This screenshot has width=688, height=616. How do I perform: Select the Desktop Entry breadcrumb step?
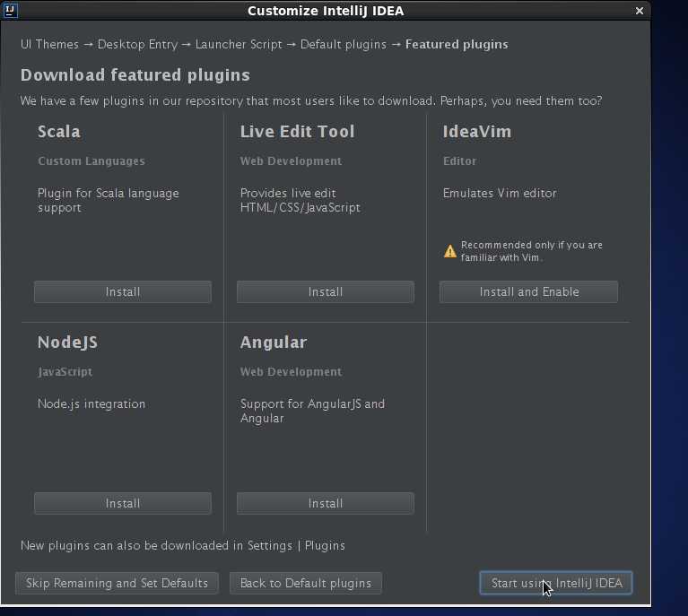137,44
